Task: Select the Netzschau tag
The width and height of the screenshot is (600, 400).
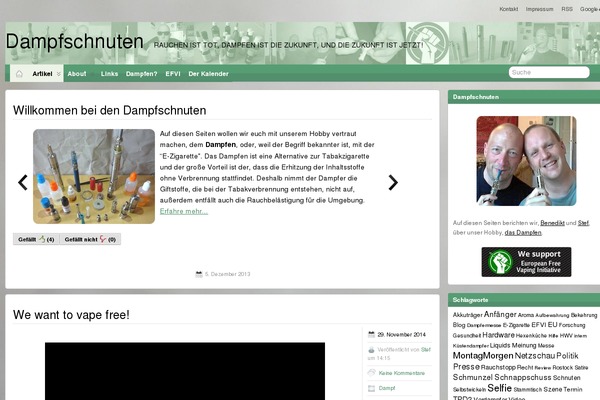Action: pos(535,356)
